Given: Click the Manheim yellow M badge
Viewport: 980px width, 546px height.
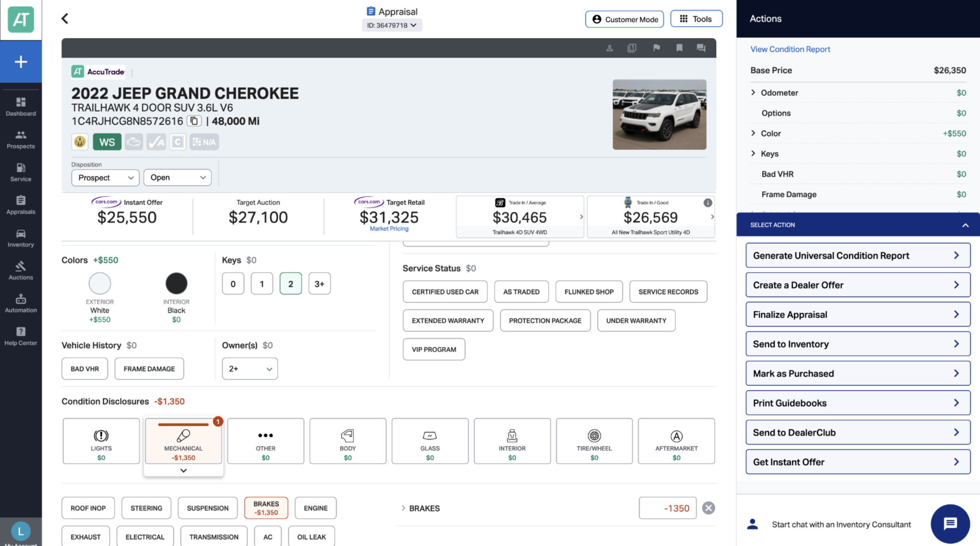Looking at the screenshot, I should tap(80, 142).
